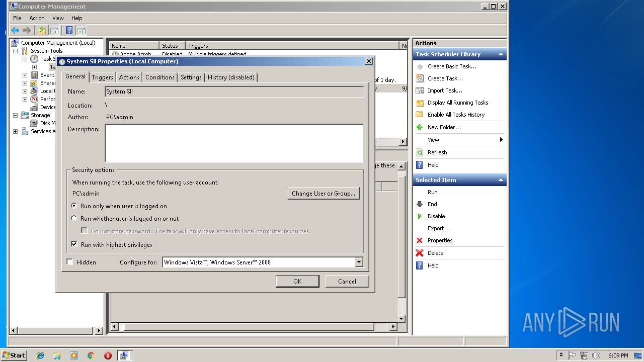Click the Disk Management icon in tree
Screen dimensions: 644x362
(x=34, y=123)
